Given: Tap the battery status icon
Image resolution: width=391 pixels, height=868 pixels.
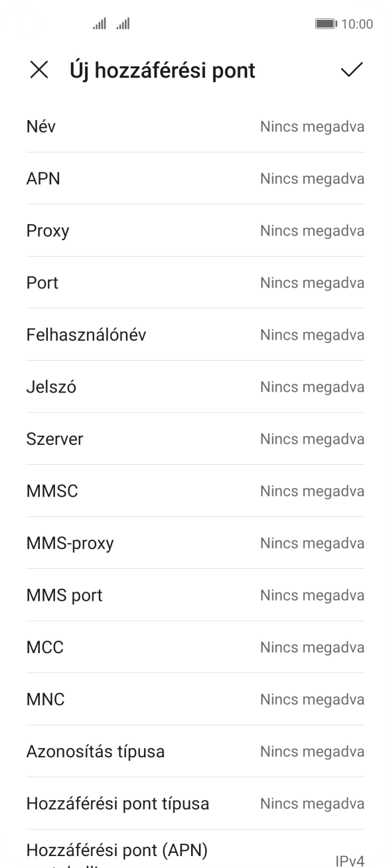Looking at the screenshot, I should pos(327,24).
